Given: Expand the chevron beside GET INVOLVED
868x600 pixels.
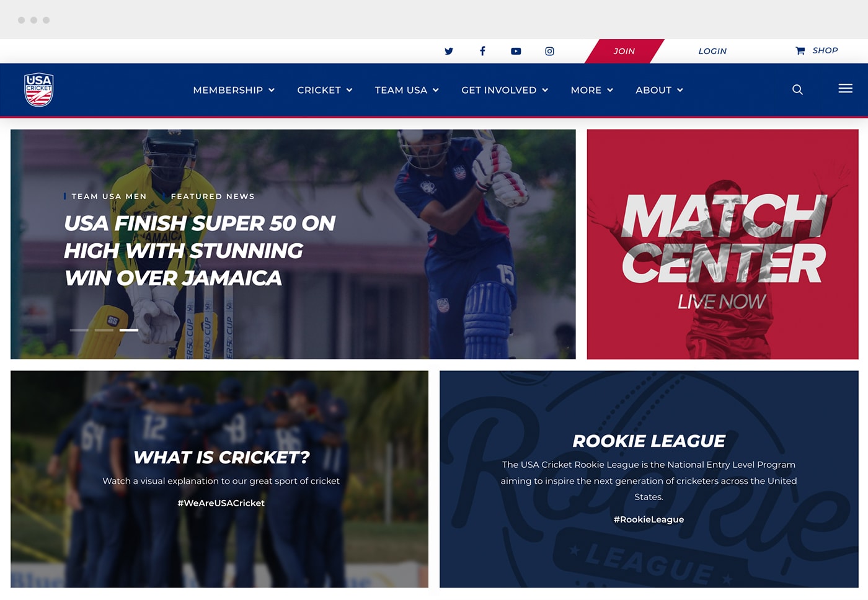Looking at the screenshot, I should 545,90.
